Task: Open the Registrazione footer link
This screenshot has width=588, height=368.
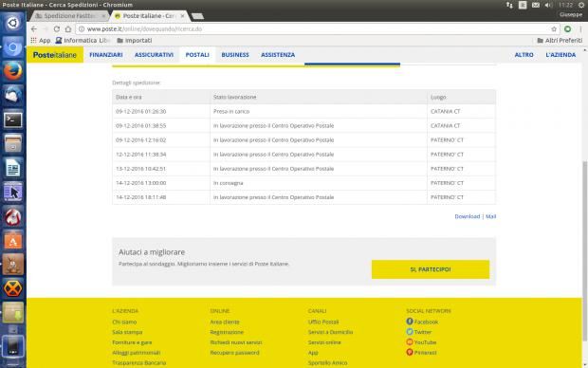Action: pos(227,332)
